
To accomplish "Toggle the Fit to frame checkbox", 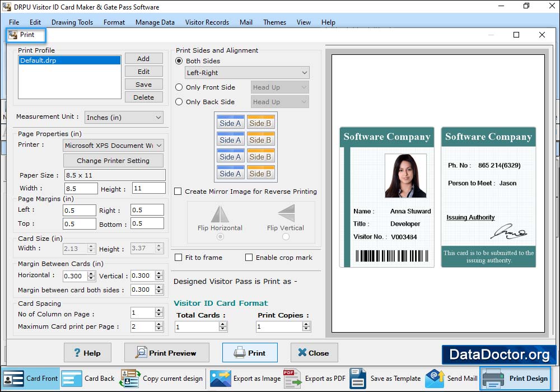I will click(x=178, y=258).
